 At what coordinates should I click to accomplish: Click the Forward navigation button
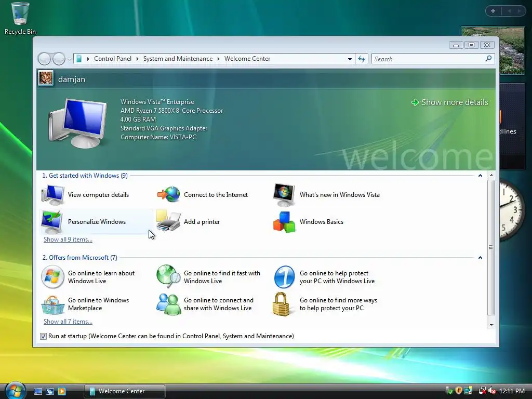click(59, 59)
